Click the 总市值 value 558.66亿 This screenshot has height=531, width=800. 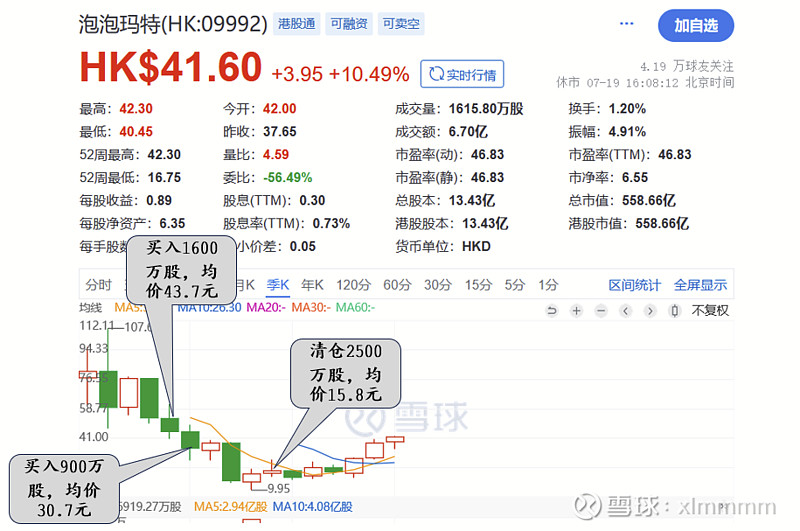click(x=649, y=200)
